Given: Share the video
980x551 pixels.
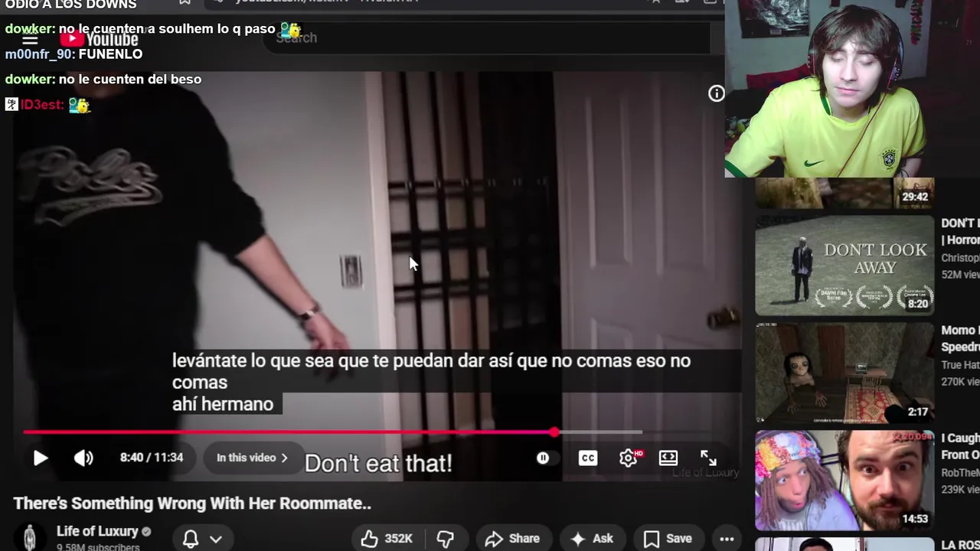Looking at the screenshot, I should 512,539.
